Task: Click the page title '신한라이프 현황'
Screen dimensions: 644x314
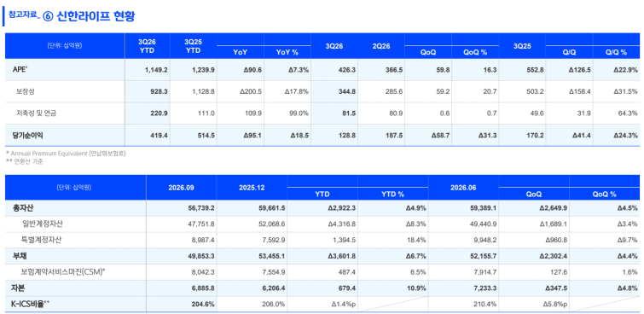Action: click(x=96, y=16)
